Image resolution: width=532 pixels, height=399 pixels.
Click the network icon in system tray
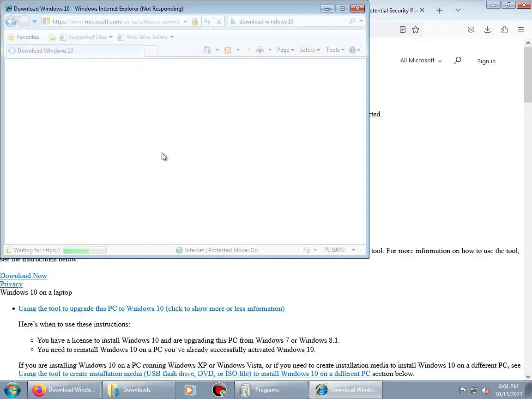click(474, 391)
